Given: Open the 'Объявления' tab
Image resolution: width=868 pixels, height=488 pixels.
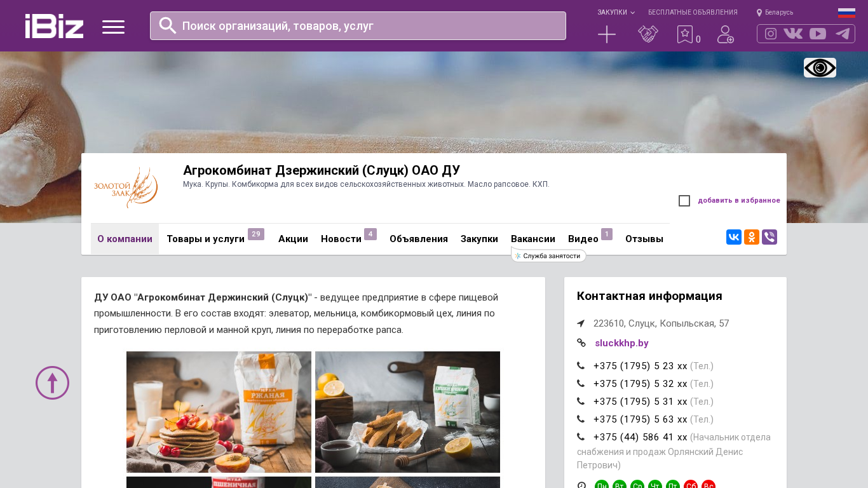Looking at the screenshot, I should click(x=419, y=239).
